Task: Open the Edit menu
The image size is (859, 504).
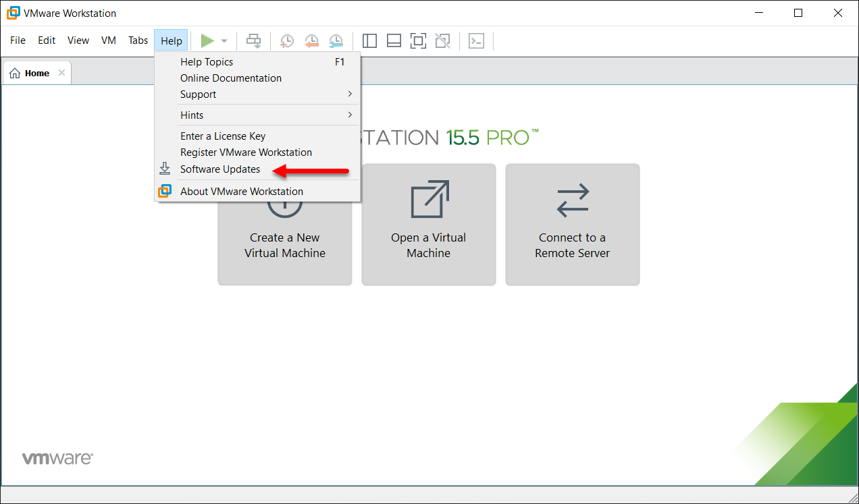Action: [x=47, y=40]
